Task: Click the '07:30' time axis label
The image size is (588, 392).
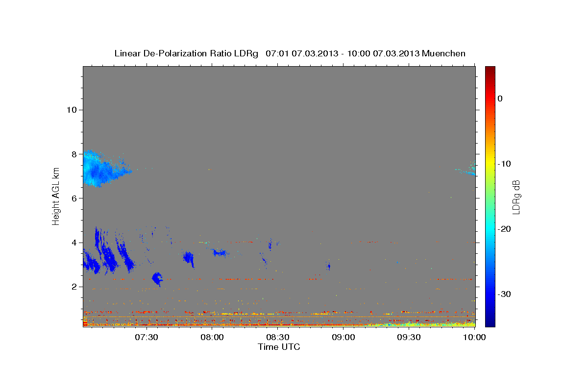Action: pyautogui.click(x=146, y=337)
